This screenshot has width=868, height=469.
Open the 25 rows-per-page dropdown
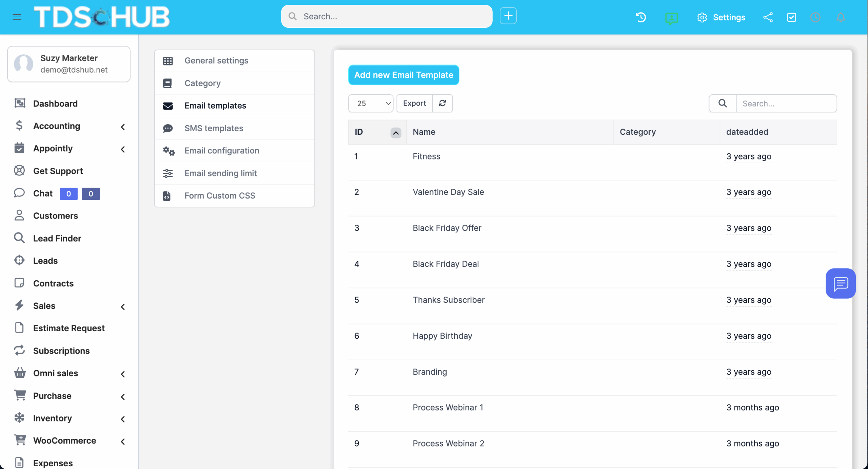(x=371, y=103)
